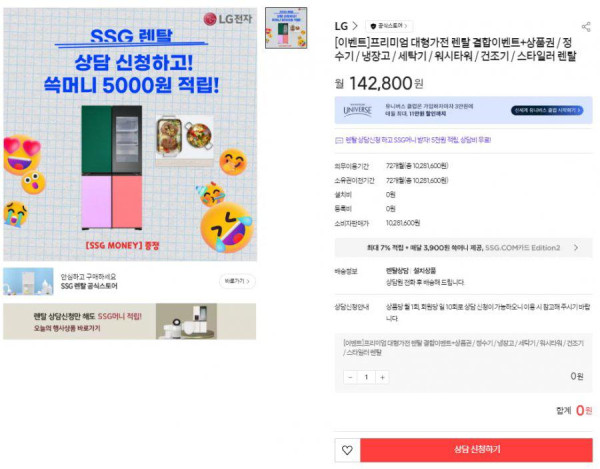The width and height of the screenshot is (600, 469).
Task: Click the LG전자 logo on product image
Action: pos(227,19)
